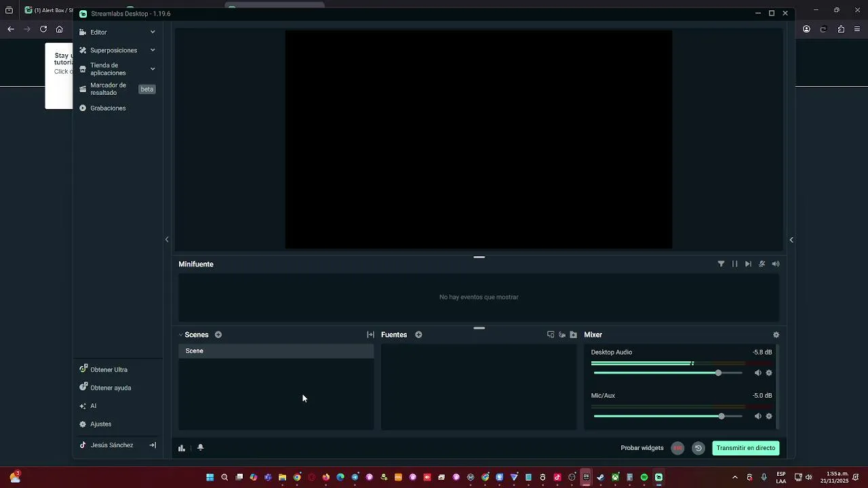Click browser back arrow in background window
This screenshot has width=868, height=488.
coord(11,29)
